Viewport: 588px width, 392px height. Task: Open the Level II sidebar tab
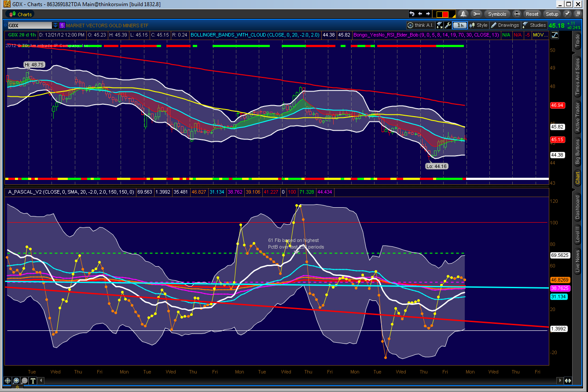(578, 234)
